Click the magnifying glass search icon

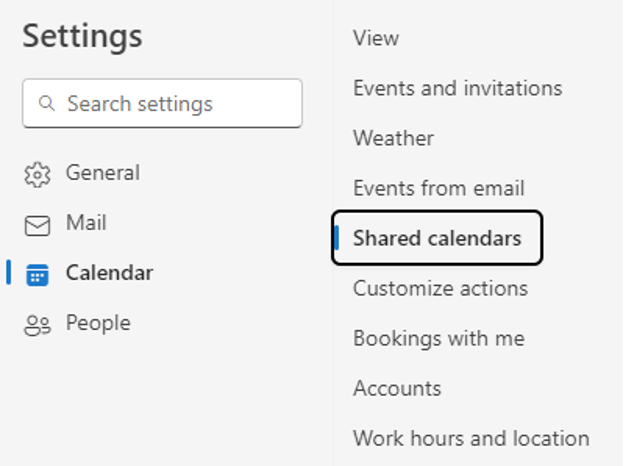click(47, 103)
